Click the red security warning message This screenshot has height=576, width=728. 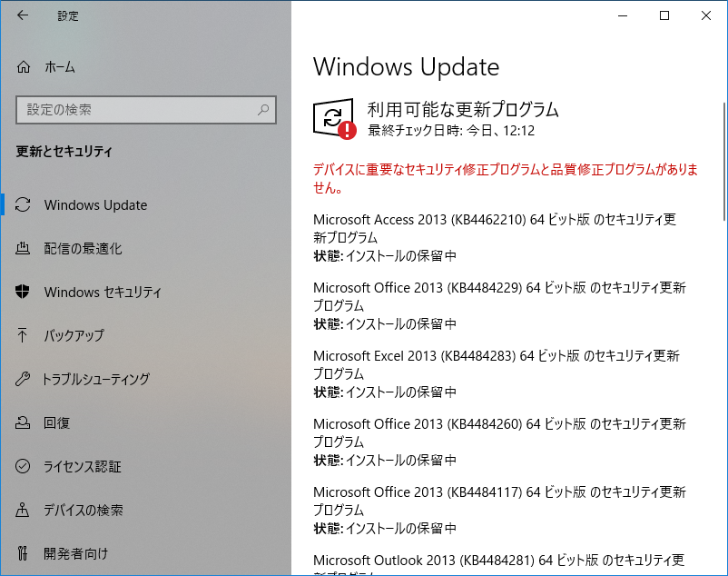[x=505, y=178]
